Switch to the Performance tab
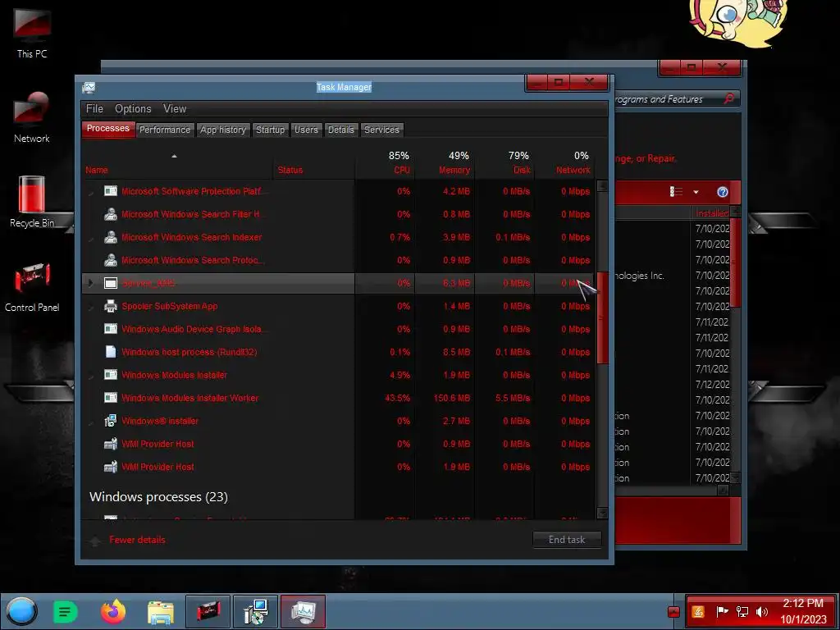 [x=164, y=130]
